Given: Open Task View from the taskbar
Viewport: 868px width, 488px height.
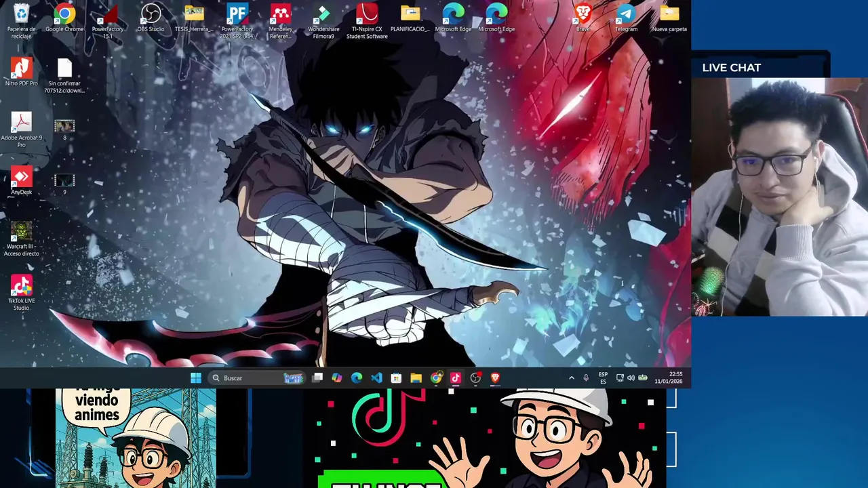Looking at the screenshot, I should [317, 378].
